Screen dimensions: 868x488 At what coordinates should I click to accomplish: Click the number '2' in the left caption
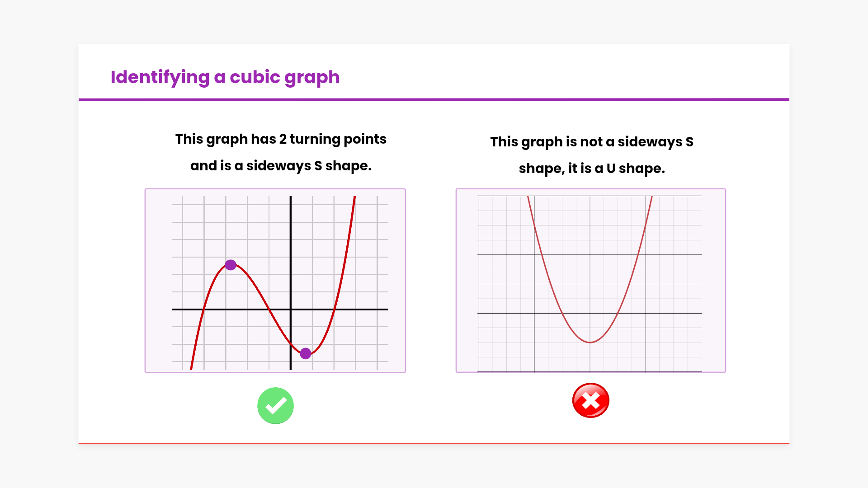click(x=283, y=139)
